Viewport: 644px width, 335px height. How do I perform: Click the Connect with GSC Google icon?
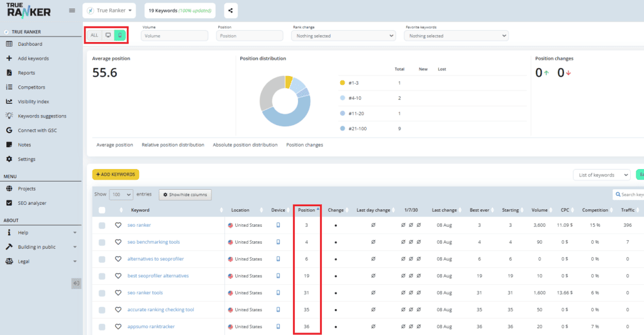(9, 130)
